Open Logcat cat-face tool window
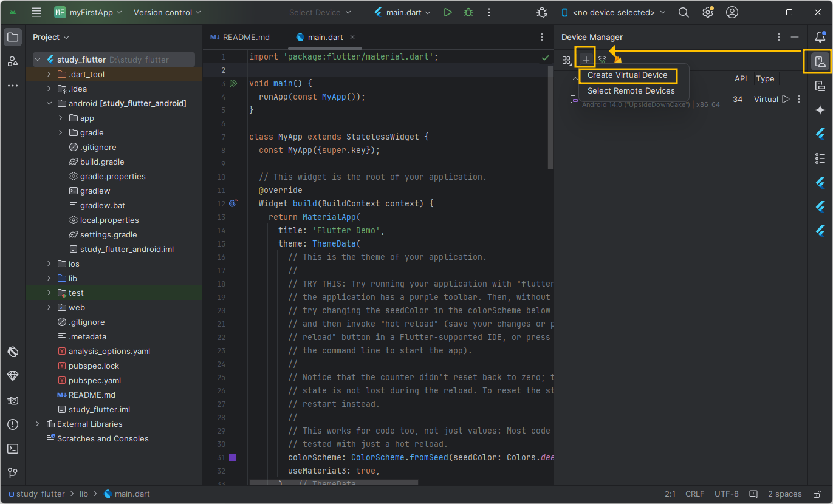This screenshot has height=504, width=833. [x=12, y=400]
